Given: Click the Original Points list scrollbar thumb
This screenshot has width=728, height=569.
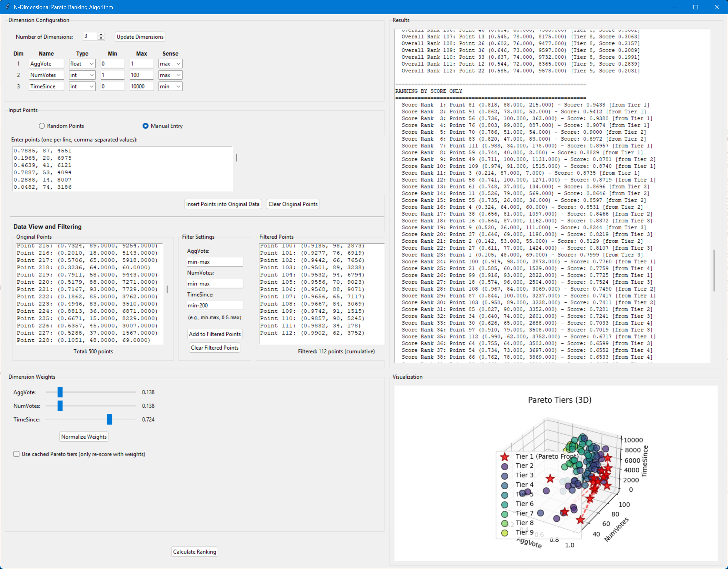Looking at the screenshot, I should [167, 289].
